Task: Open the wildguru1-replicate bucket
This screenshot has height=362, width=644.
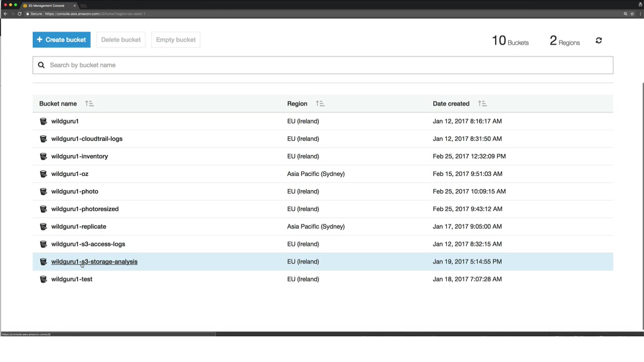Action: click(x=78, y=227)
